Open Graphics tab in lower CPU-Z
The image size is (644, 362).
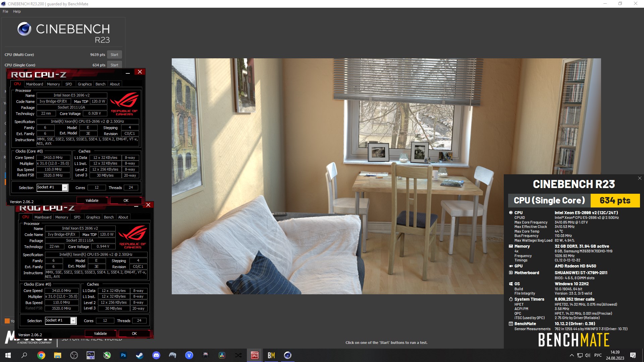point(93,217)
